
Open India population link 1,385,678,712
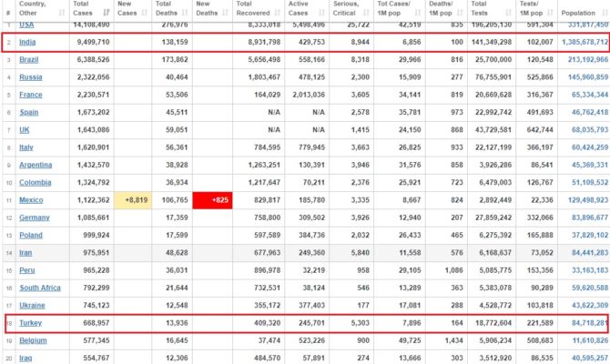tap(585, 42)
